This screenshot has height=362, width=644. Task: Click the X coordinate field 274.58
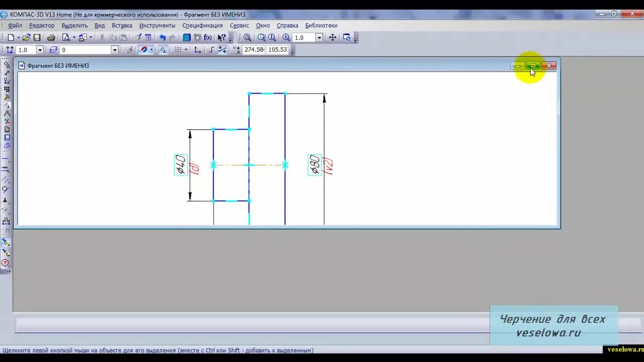point(254,50)
